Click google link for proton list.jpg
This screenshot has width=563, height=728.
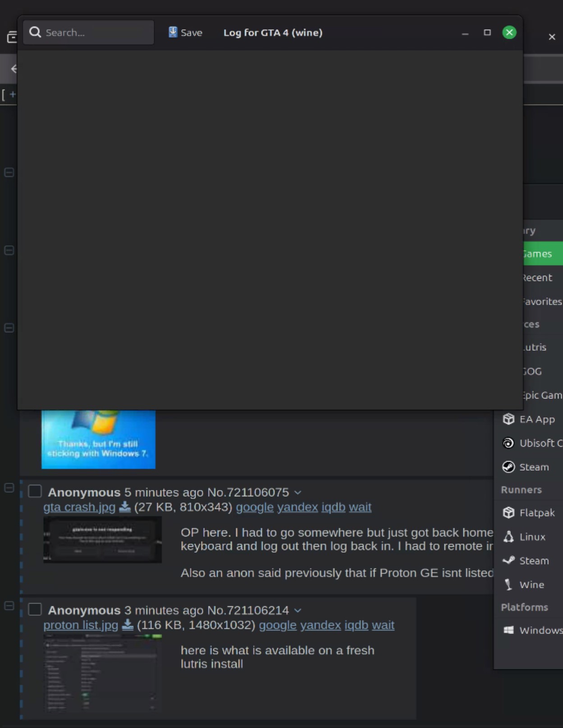pos(278,625)
